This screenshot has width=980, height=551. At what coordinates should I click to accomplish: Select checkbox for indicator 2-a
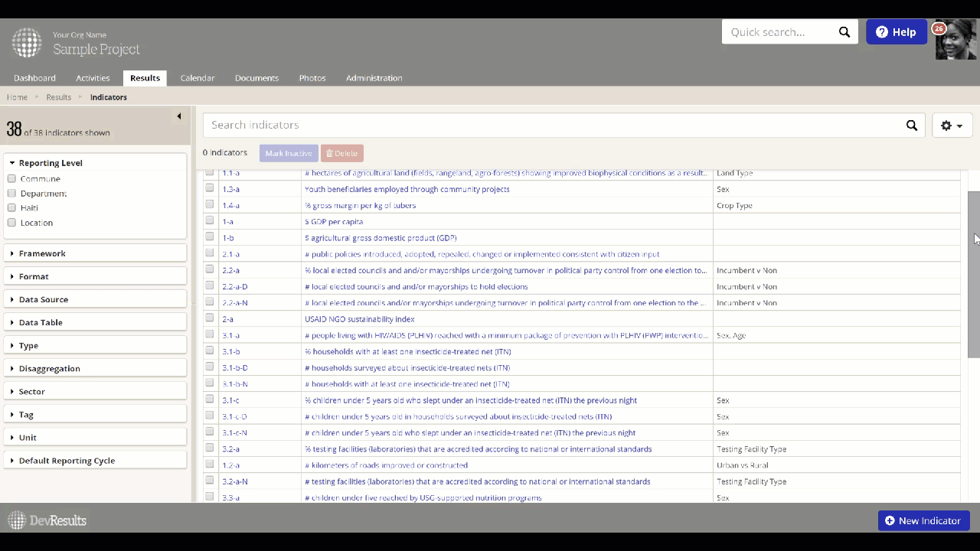pyautogui.click(x=210, y=318)
